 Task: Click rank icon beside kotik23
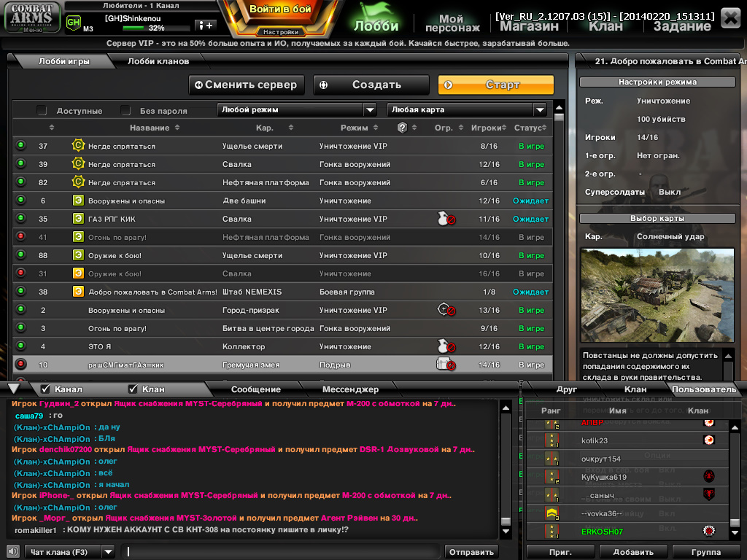[551, 440]
